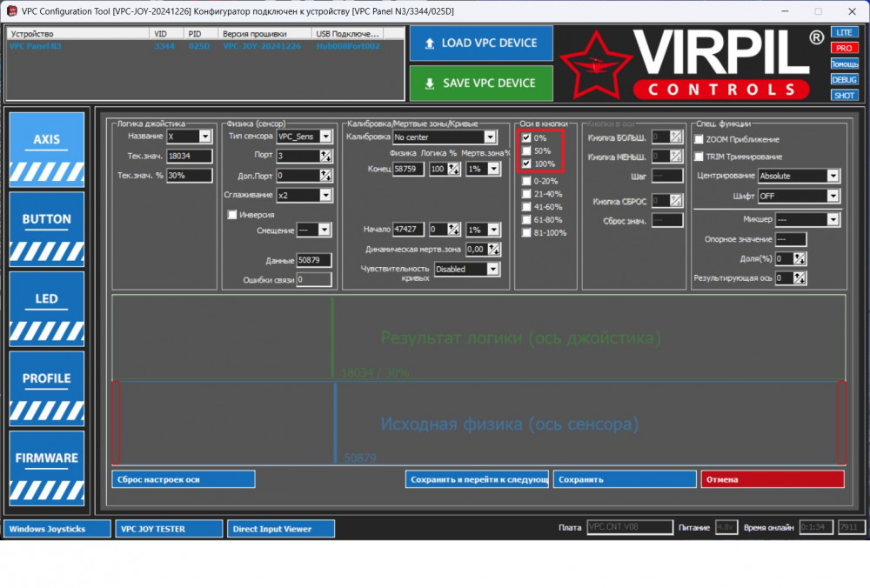Toggle the Инверсия checkbox

(232, 214)
